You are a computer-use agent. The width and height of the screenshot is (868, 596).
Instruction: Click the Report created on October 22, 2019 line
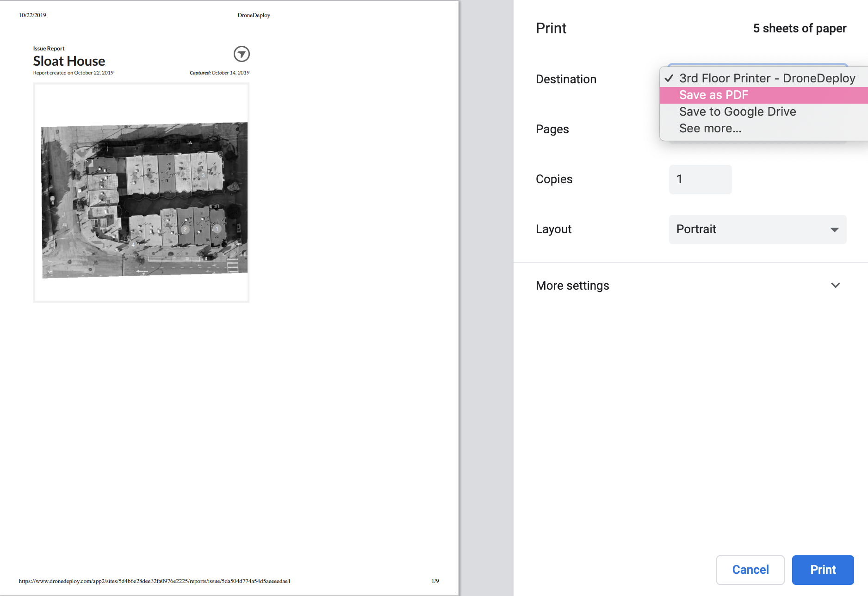click(73, 73)
